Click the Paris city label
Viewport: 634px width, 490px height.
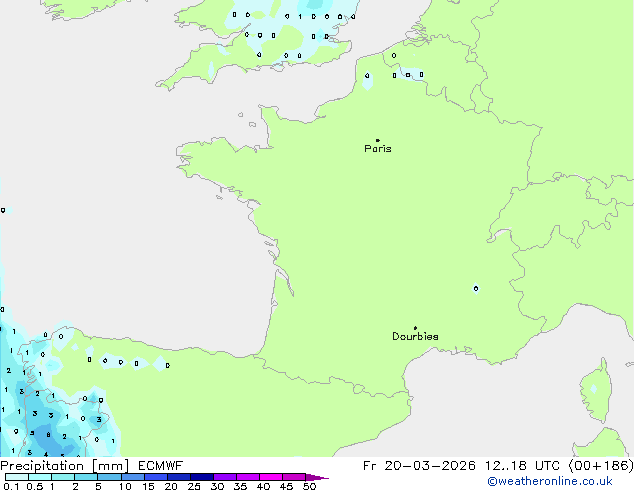coord(378,149)
